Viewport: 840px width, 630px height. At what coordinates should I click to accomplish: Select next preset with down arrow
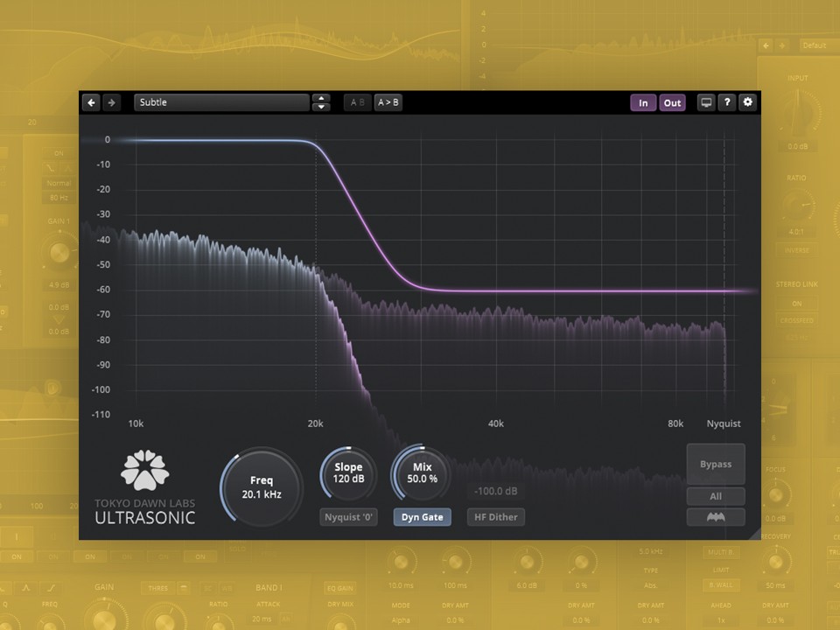[x=321, y=107]
